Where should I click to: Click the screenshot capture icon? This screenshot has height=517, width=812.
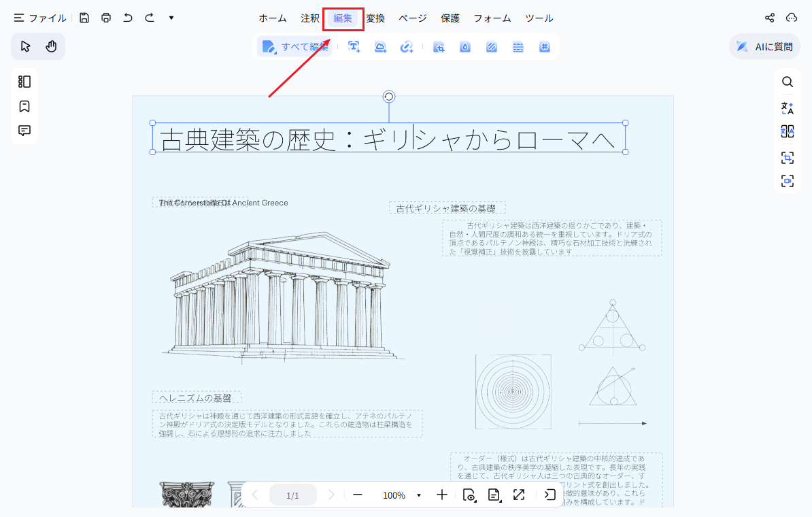[787, 181]
